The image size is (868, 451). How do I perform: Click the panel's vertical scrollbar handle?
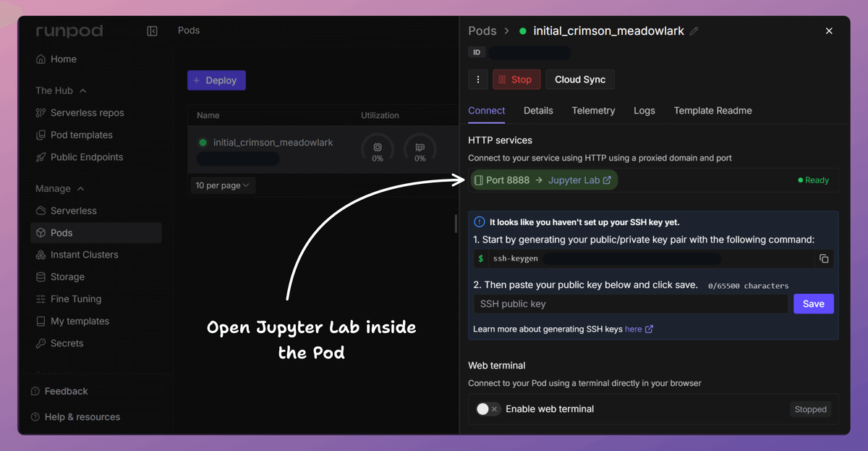pos(456,223)
